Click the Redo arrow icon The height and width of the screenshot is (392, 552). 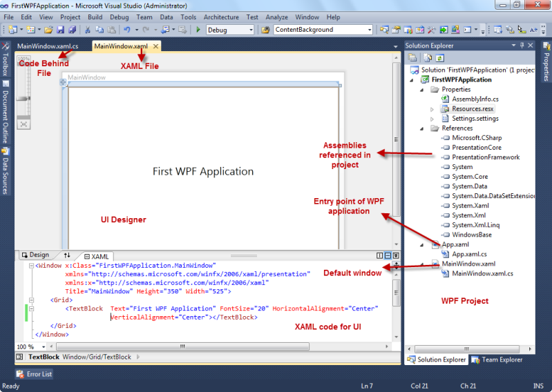[x=146, y=30]
